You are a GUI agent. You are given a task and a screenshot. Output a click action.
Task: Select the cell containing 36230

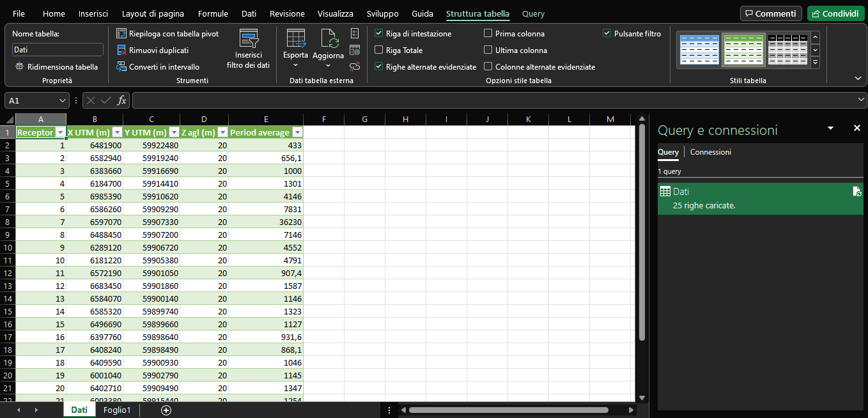coord(266,222)
